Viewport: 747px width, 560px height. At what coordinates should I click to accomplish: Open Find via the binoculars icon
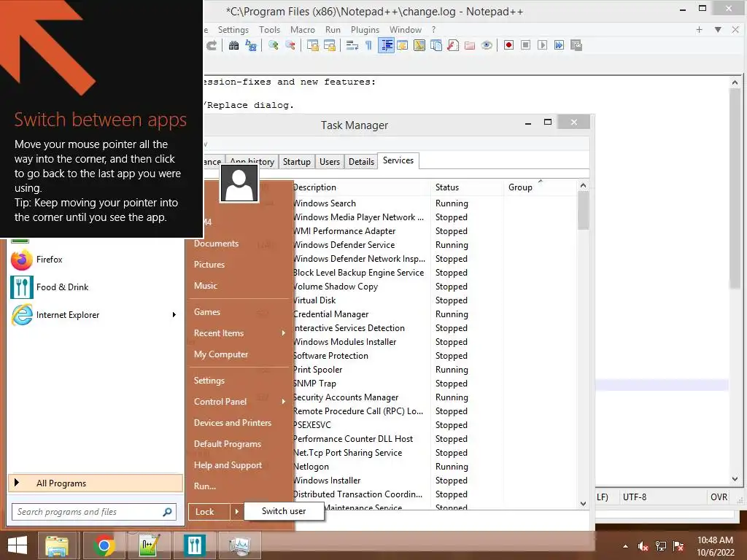click(233, 45)
